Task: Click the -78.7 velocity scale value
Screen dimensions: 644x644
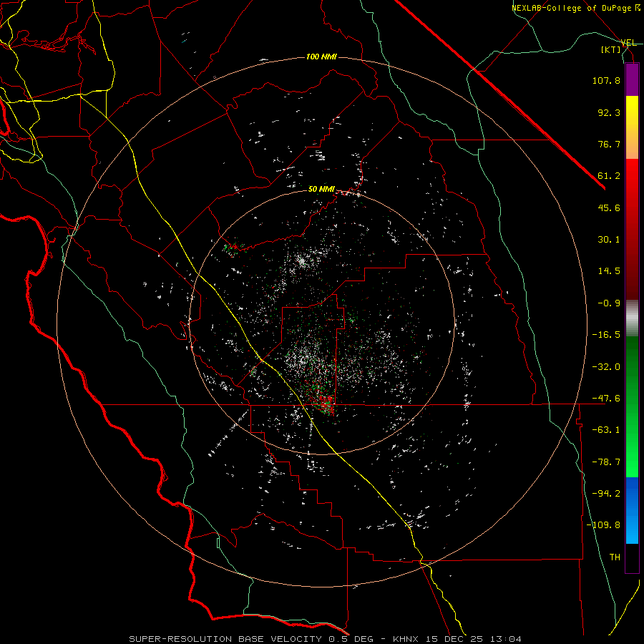Action: pos(606,462)
